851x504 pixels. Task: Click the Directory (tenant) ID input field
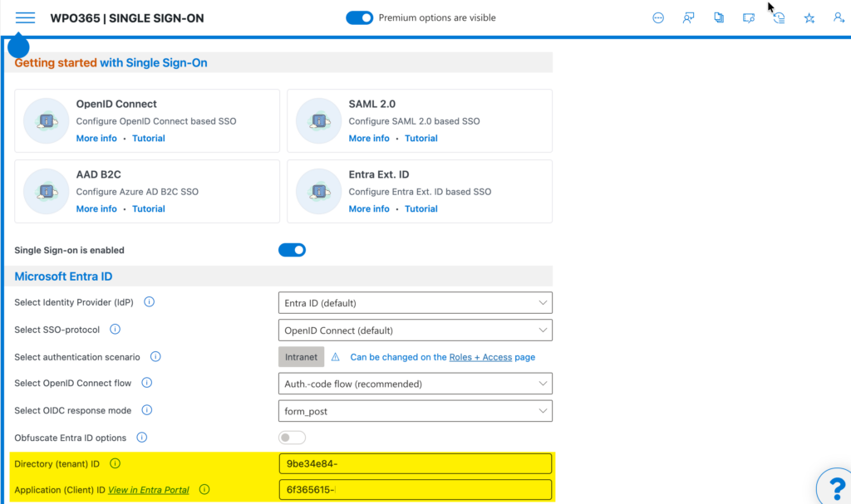[415, 462]
